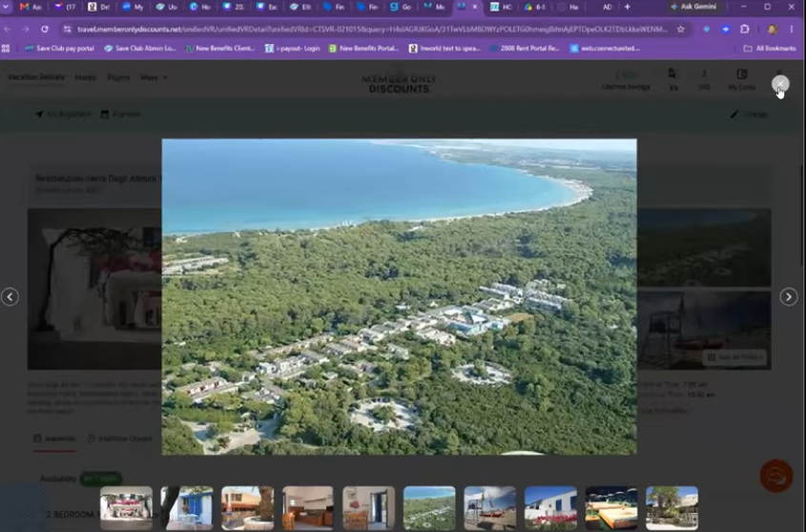
Task: Switch to the tab labeled Eli
Action: (x=300, y=7)
